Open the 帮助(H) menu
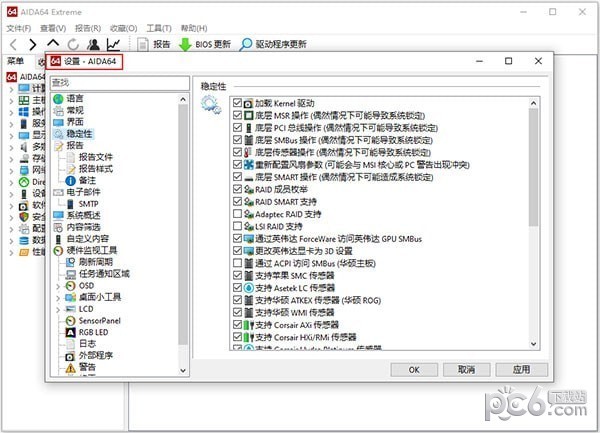 [x=194, y=28]
